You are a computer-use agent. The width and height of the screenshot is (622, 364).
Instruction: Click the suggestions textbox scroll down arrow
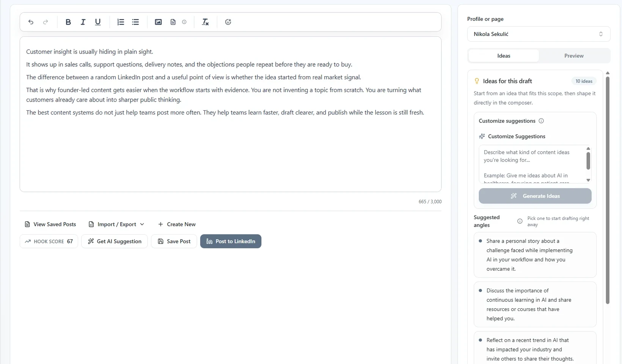[588, 180]
